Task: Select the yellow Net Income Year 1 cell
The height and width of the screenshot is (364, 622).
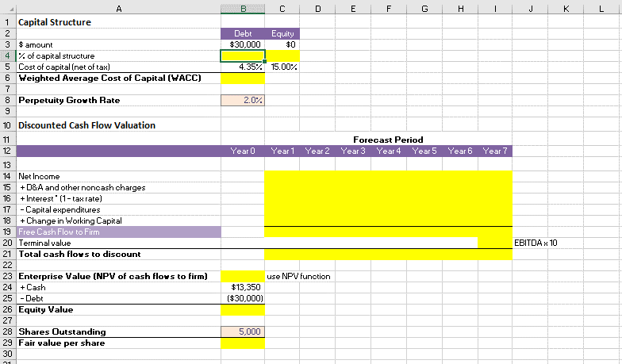Action: (x=282, y=176)
